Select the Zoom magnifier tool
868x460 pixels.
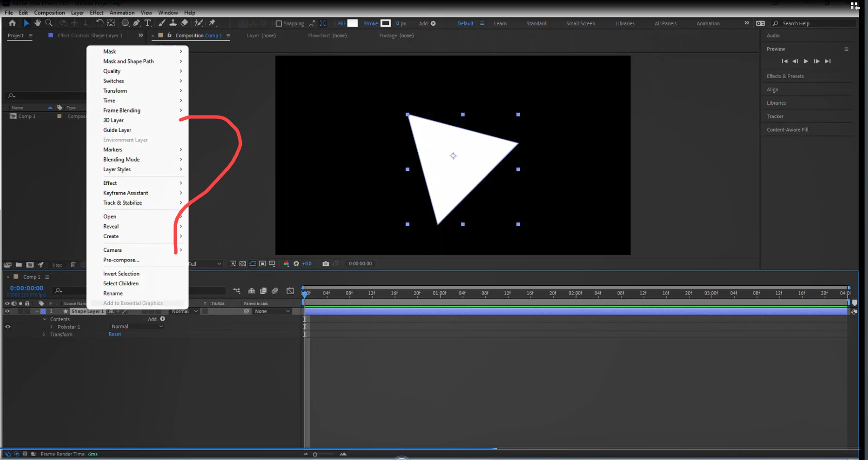pyautogui.click(x=49, y=23)
